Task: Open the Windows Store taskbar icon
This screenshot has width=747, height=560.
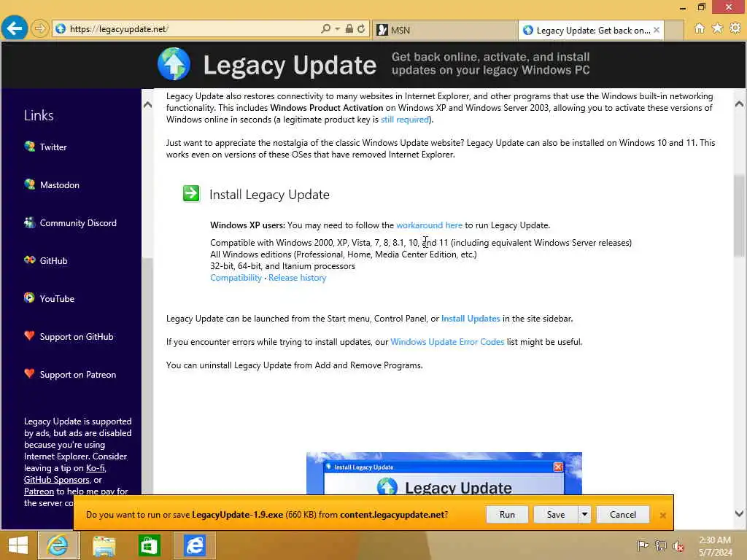Action: pyautogui.click(x=149, y=545)
